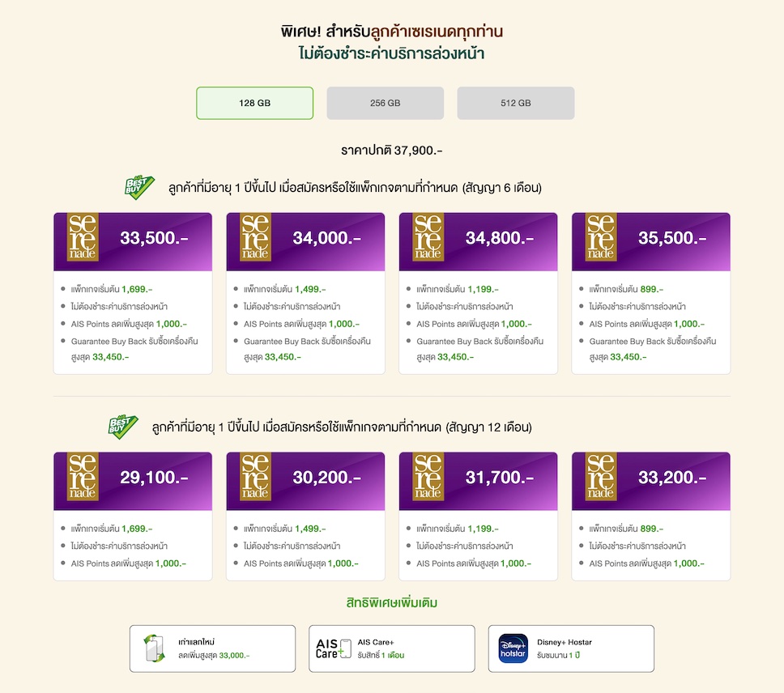Viewport: 784px width, 693px height.
Task: Click Serenade logo on the 33,500 card
Action: tap(83, 237)
